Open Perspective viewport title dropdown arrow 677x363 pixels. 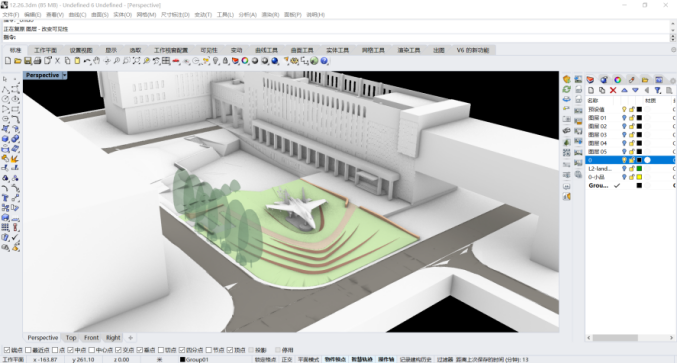65,75
